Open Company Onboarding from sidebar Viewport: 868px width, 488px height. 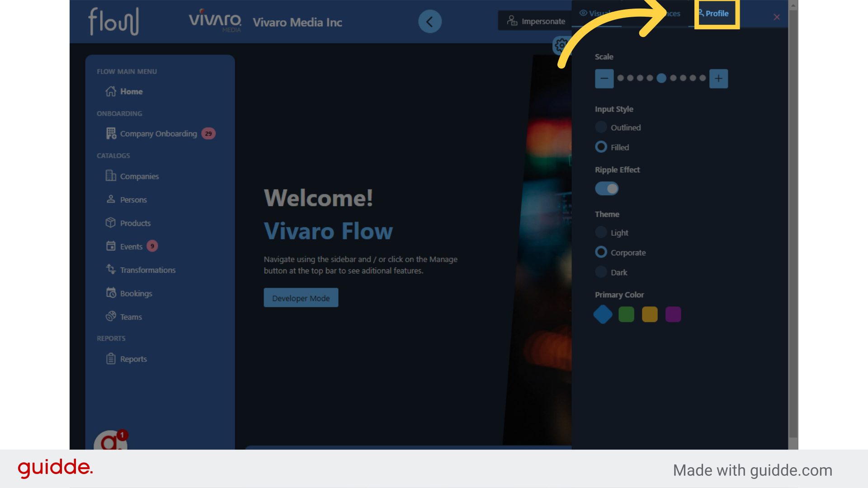[158, 134]
